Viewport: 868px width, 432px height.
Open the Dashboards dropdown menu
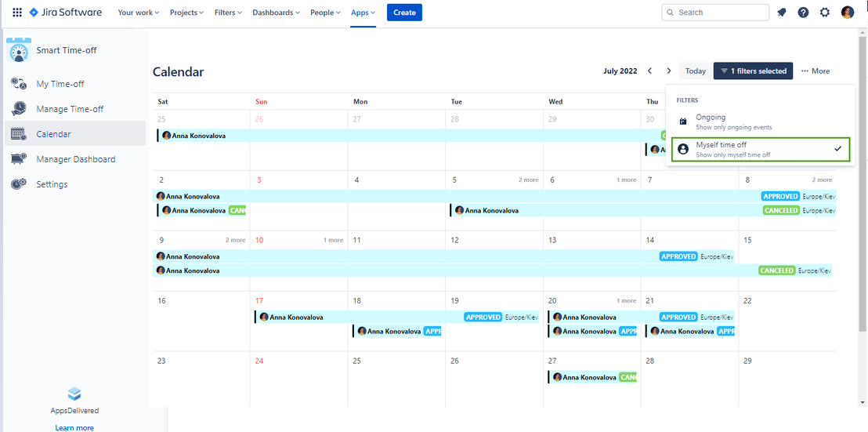pyautogui.click(x=277, y=13)
